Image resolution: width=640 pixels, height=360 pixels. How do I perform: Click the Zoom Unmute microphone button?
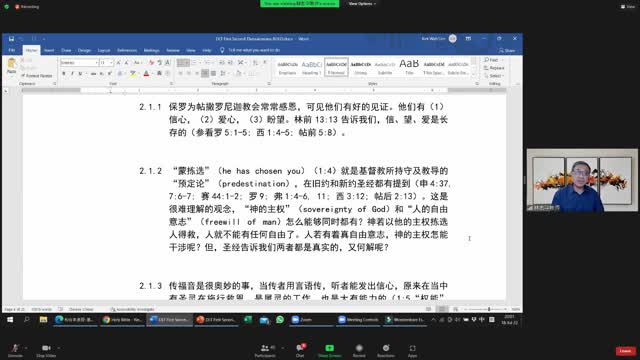[x=15, y=350]
